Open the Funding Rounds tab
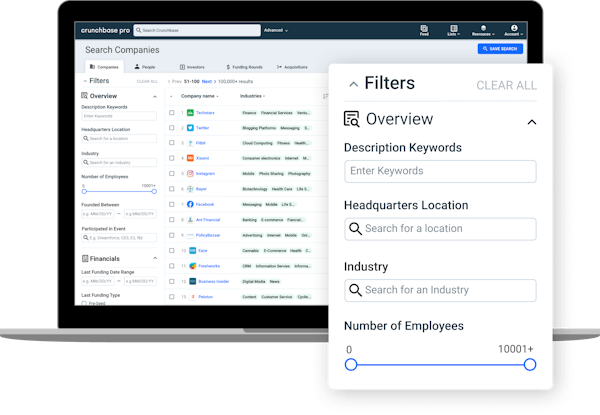The width and height of the screenshot is (600, 415). (x=245, y=67)
